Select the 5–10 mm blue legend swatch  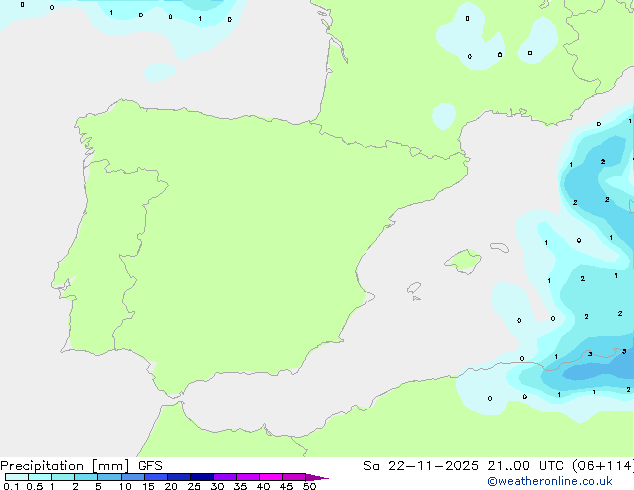[x=109, y=477]
